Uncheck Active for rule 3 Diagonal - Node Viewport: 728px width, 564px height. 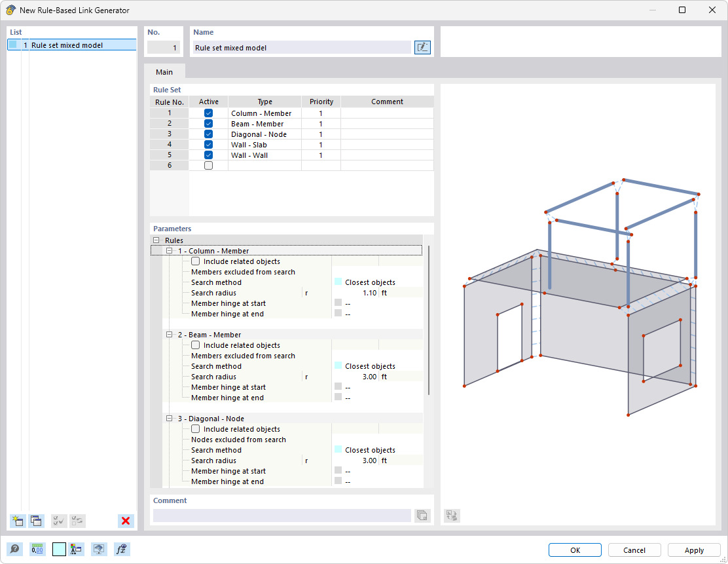coord(208,134)
